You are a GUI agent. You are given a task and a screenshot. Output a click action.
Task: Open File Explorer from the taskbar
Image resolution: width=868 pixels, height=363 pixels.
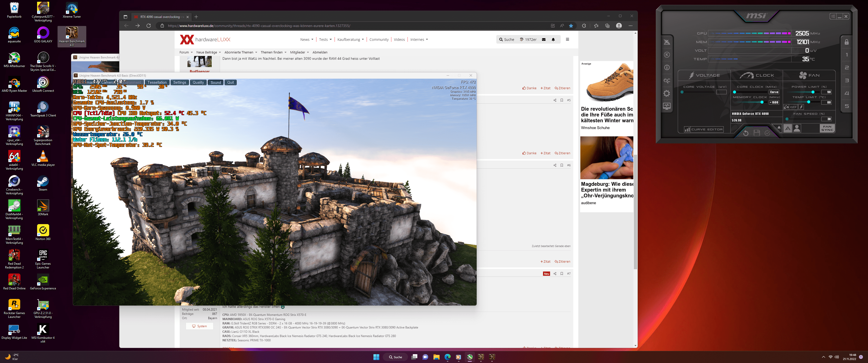tap(436, 357)
